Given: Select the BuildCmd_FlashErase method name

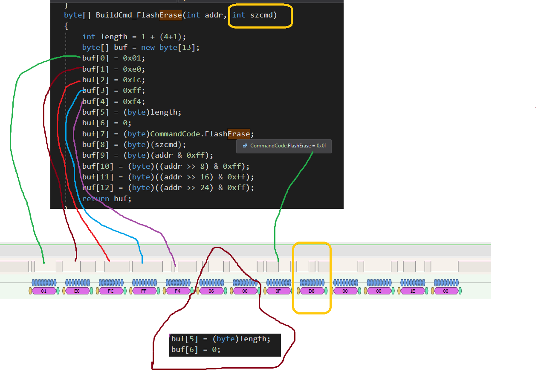Looking at the screenshot, I should click(139, 15).
